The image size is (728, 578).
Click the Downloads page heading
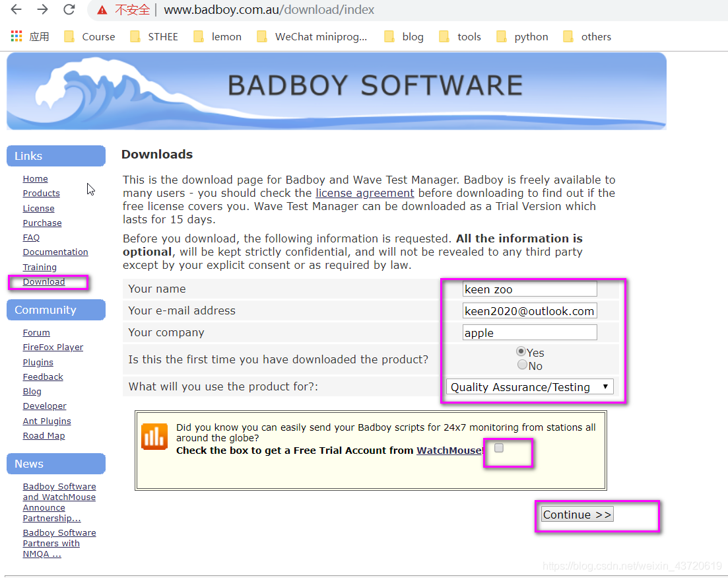[157, 155]
